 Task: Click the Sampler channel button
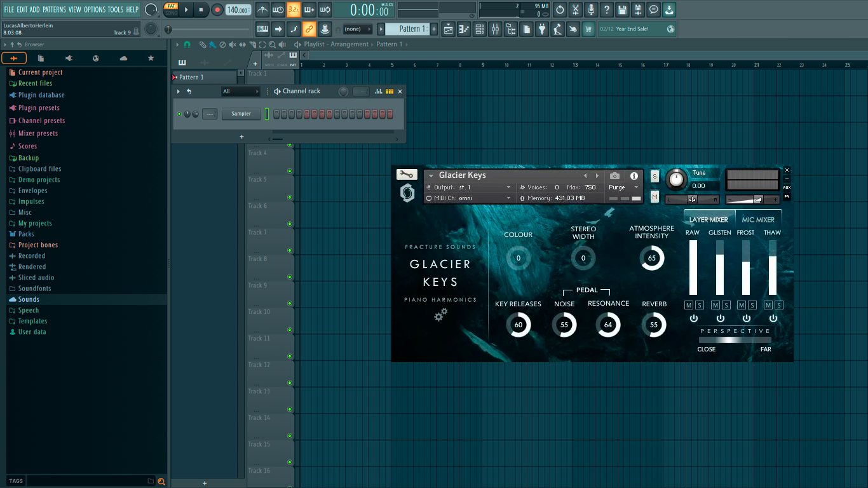[x=241, y=114]
